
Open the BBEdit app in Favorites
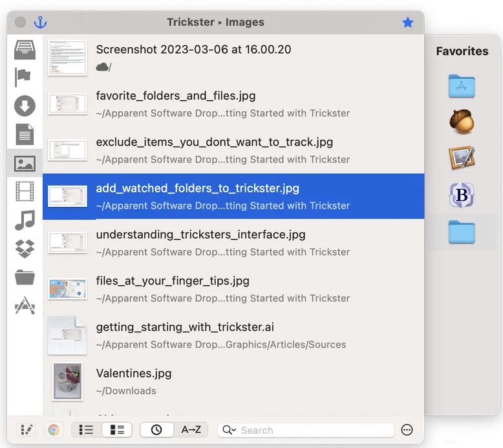[462, 195]
